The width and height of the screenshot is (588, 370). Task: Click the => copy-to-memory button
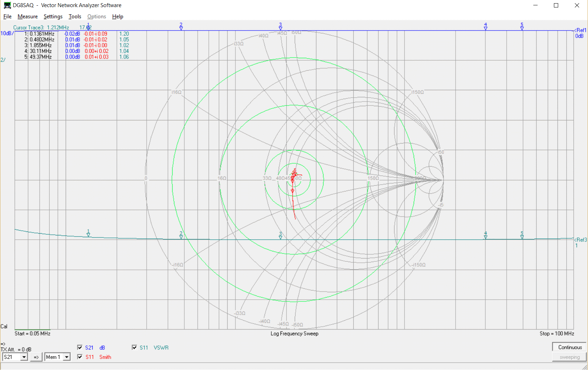pos(36,357)
